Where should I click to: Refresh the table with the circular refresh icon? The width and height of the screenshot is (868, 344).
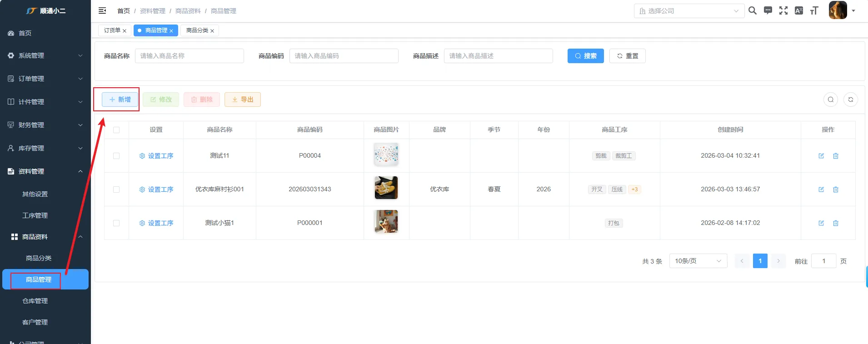tap(851, 100)
